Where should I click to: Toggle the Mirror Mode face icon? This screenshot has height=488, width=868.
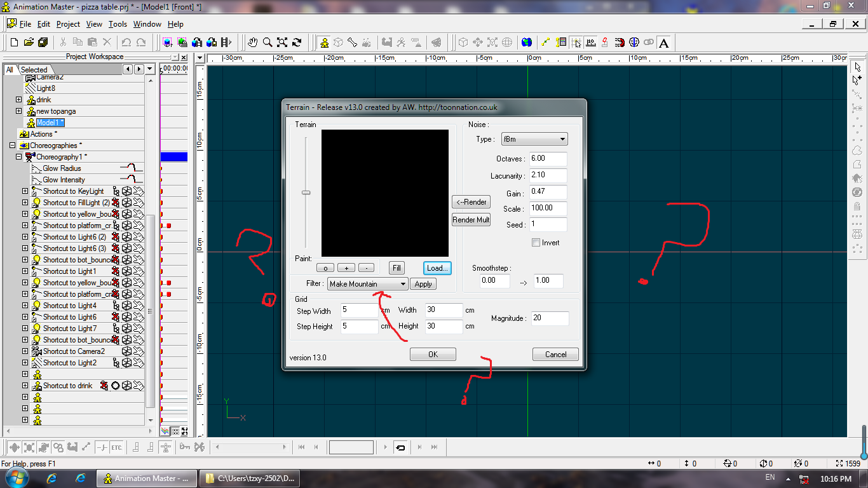coord(634,43)
